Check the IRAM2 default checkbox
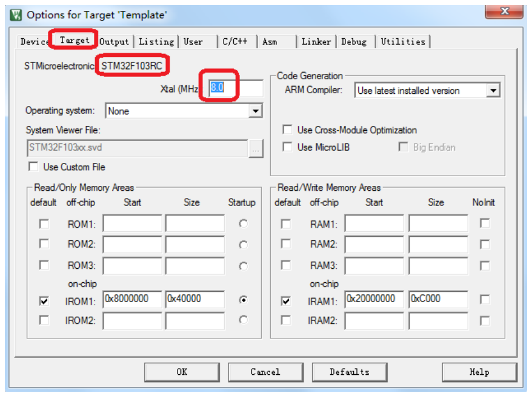Image resolution: width=532 pixels, height=393 pixels. pyautogui.click(x=286, y=320)
